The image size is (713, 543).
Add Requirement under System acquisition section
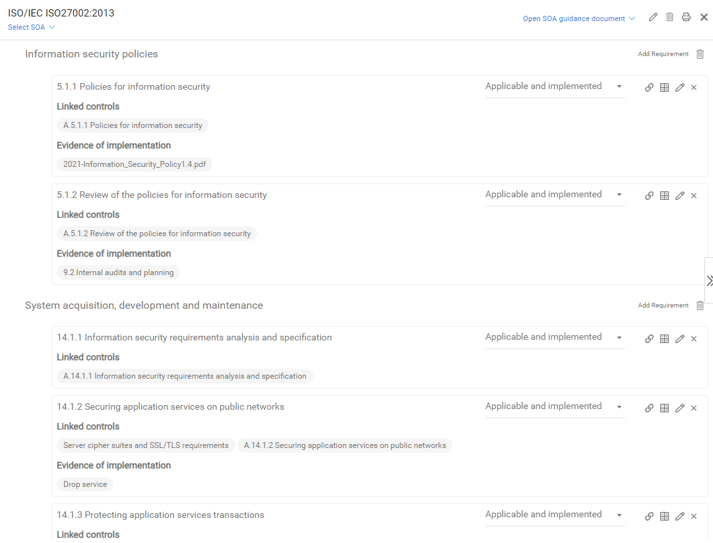pyautogui.click(x=663, y=305)
